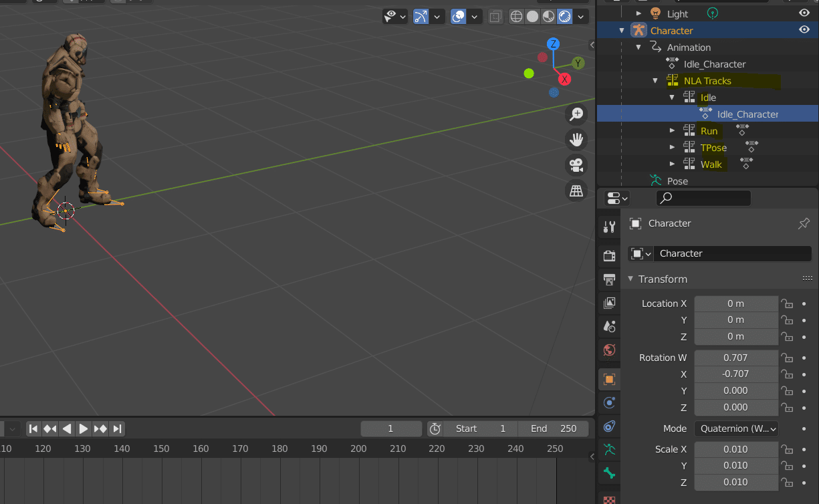This screenshot has width=819, height=504.
Task: Open the Output properties tab
Action: coord(609,279)
